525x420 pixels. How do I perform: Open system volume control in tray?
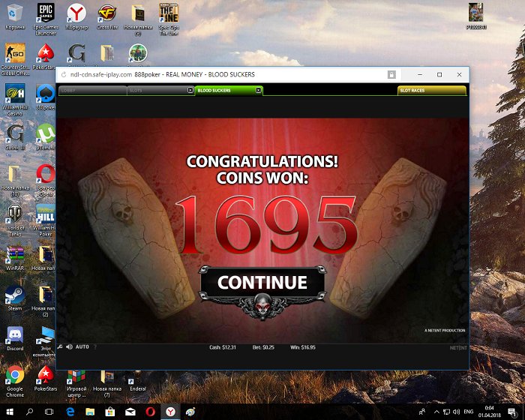point(456,412)
